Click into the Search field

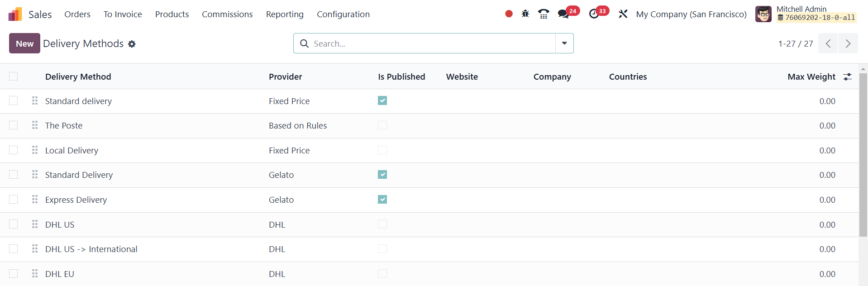(x=430, y=43)
